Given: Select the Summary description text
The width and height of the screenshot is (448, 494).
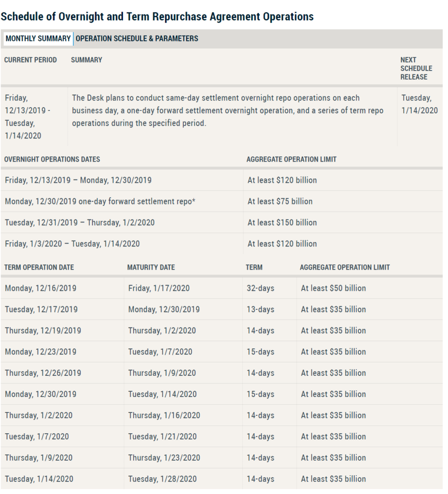Looking at the screenshot, I should pyautogui.click(x=228, y=110).
